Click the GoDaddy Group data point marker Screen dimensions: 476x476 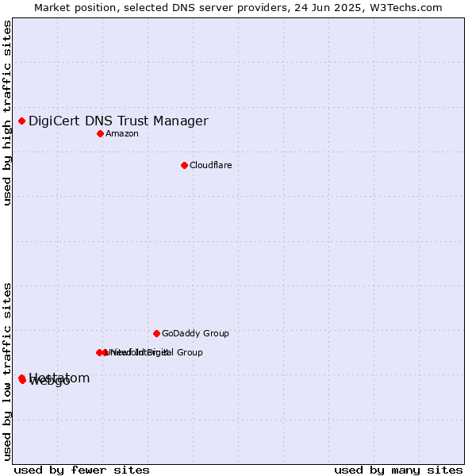(156, 334)
